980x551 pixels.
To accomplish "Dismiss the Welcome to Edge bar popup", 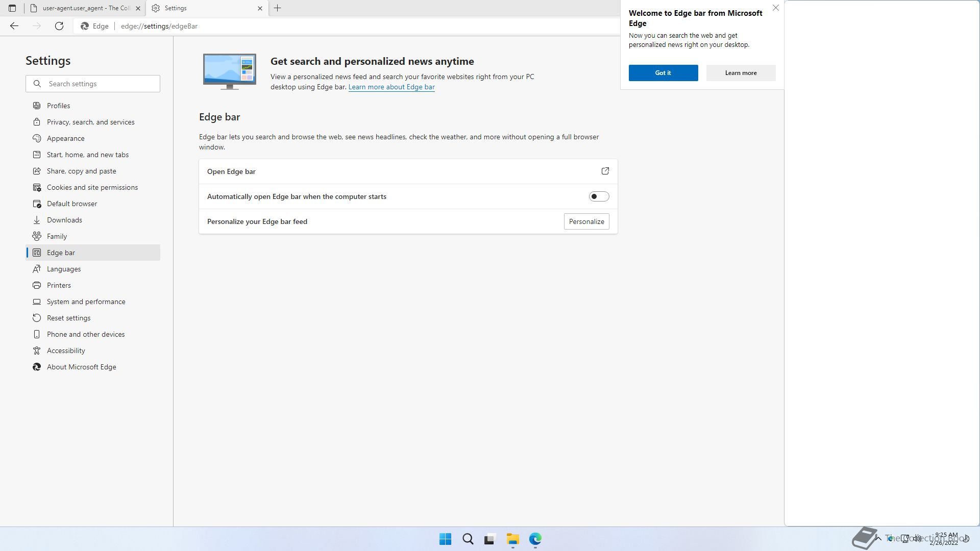I will coord(775,8).
